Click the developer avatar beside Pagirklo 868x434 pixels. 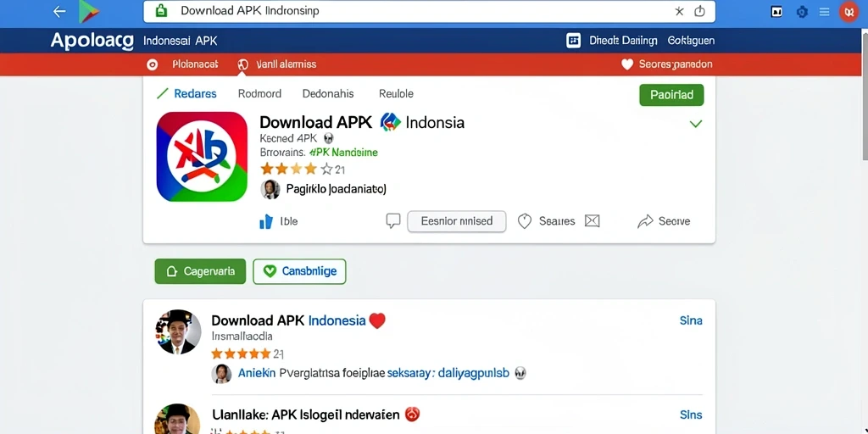tap(270, 189)
